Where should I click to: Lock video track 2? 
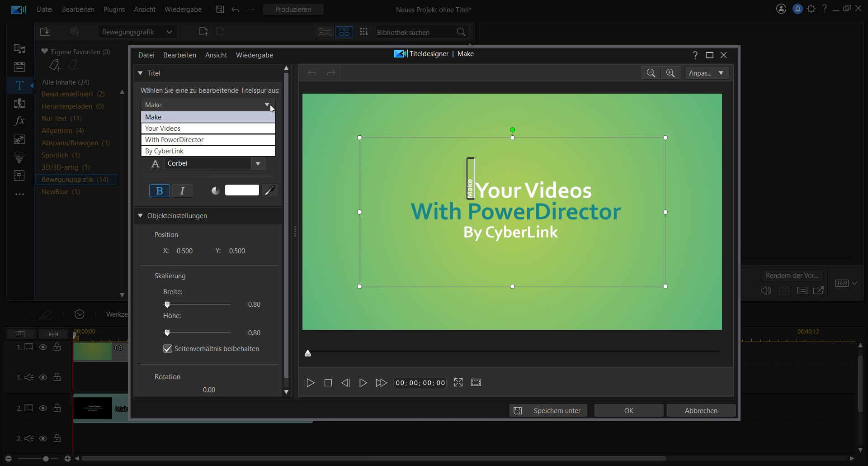57,408
